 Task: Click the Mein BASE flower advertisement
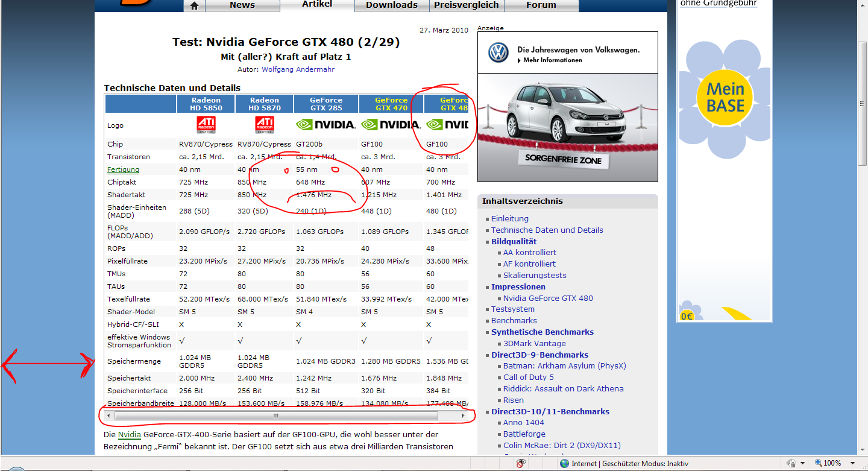pos(724,97)
